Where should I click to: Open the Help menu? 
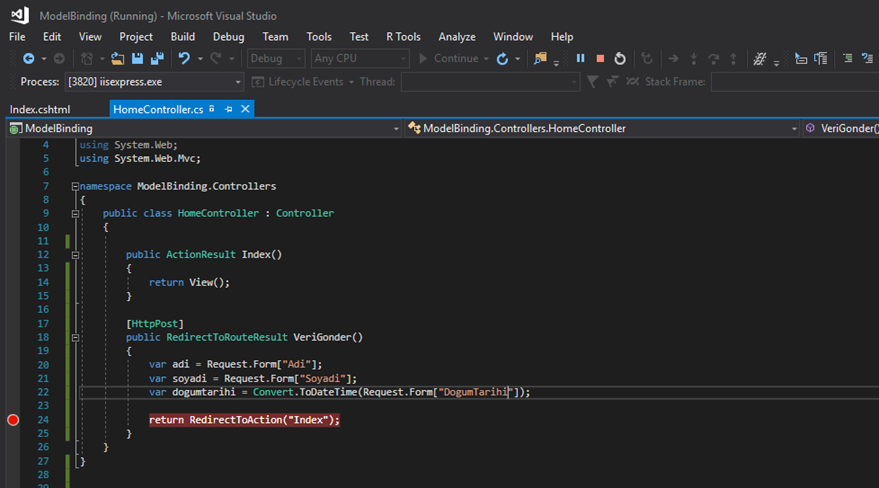click(562, 36)
